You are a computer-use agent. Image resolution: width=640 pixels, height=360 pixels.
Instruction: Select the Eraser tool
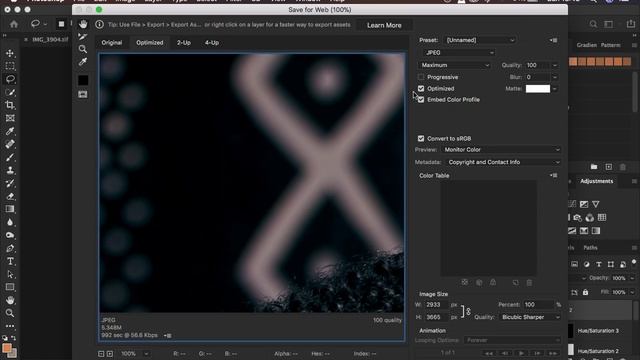pos(10,196)
